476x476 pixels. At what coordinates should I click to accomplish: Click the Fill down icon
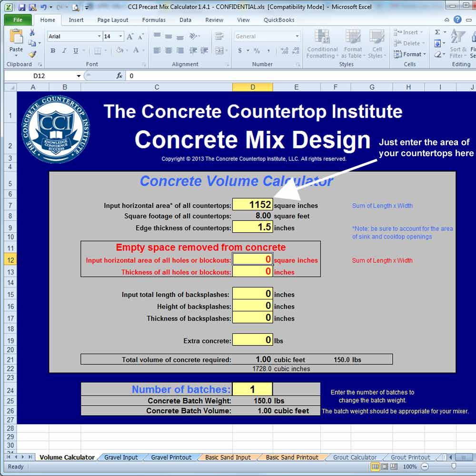(437, 43)
